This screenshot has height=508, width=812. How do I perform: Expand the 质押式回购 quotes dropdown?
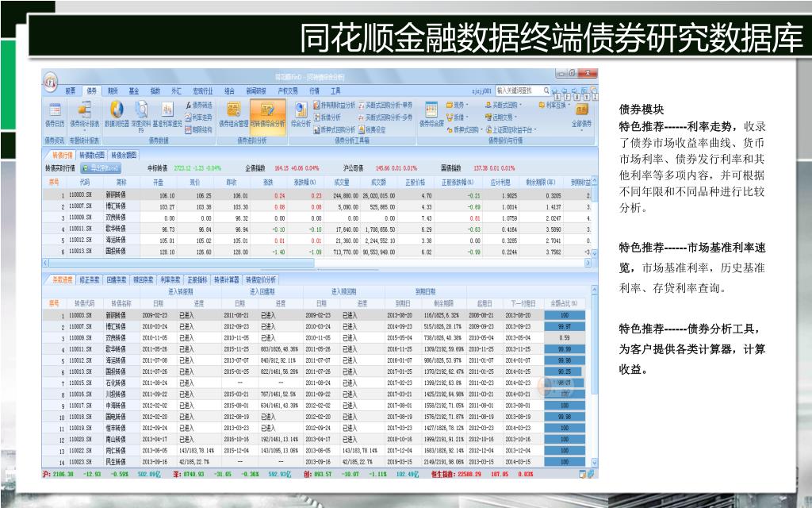465,129
